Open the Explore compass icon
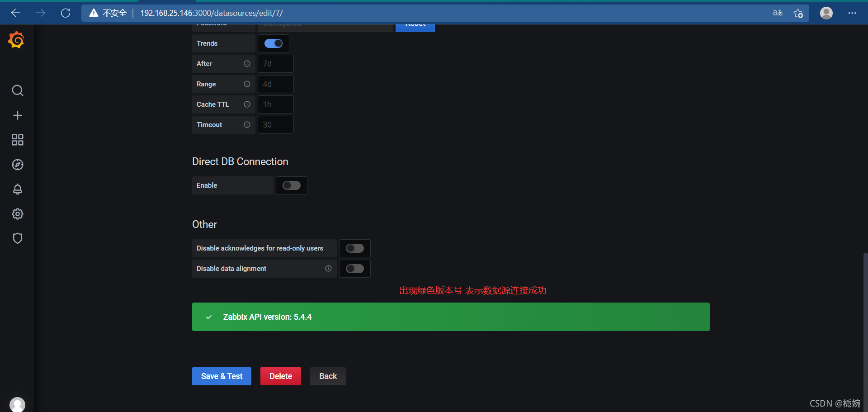The width and height of the screenshot is (868, 412). pyautogui.click(x=18, y=165)
